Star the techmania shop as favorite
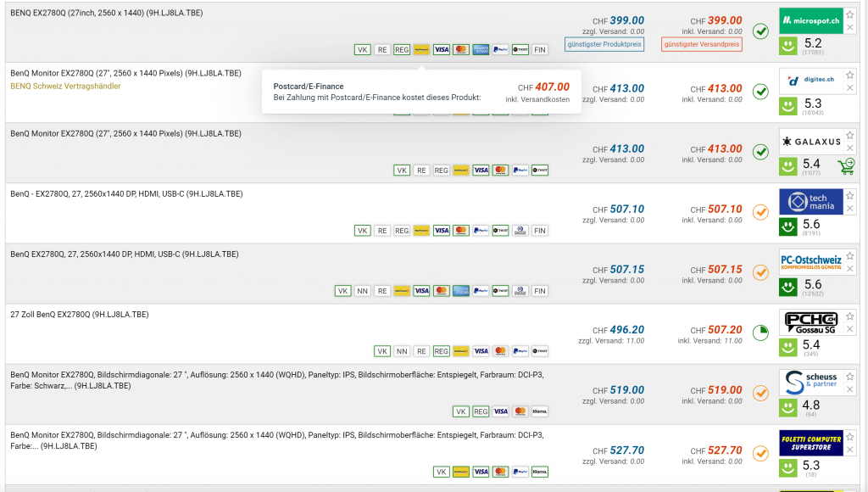 click(x=850, y=196)
